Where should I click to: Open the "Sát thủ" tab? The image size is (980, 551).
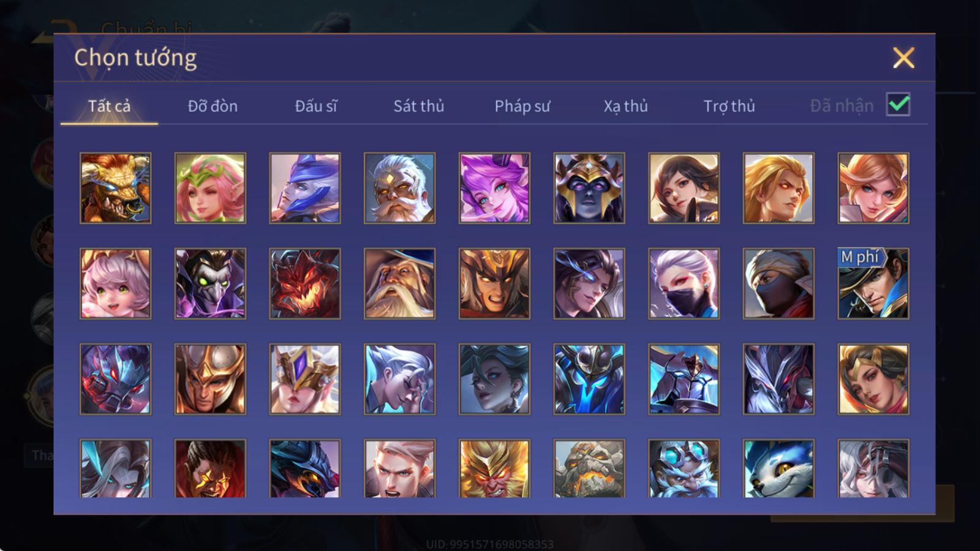pos(418,106)
